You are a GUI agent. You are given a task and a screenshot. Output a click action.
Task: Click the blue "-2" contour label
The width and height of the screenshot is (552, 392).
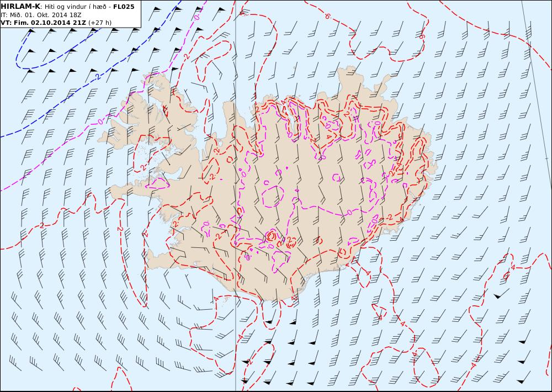(98, 76)
